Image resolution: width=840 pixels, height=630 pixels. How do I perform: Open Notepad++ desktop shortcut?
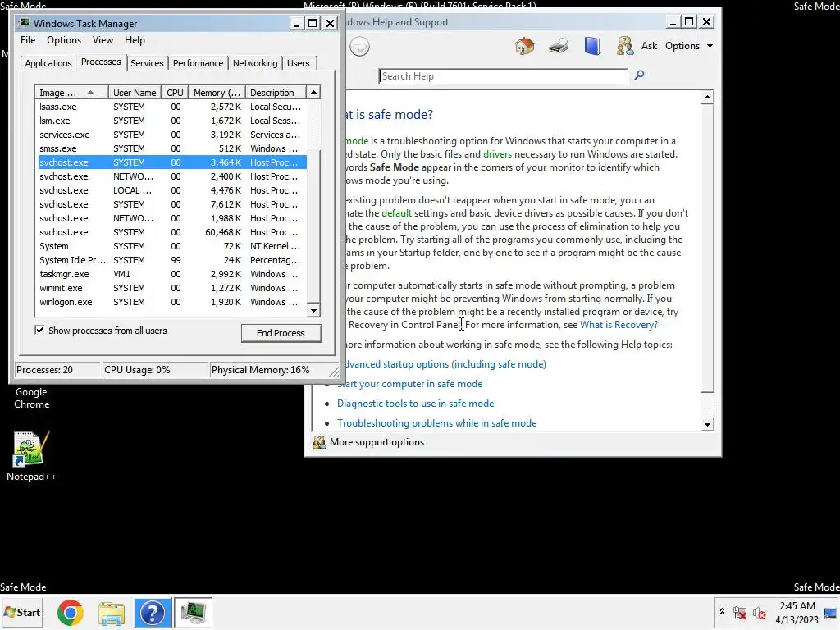tap(31, 455)
